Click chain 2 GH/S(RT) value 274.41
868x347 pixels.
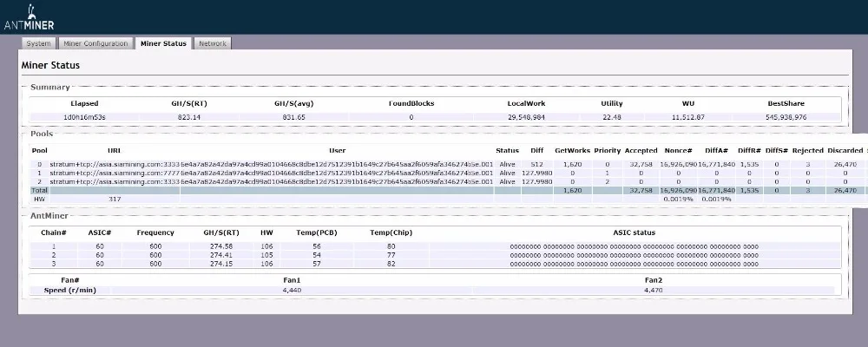tap(221, 255)
